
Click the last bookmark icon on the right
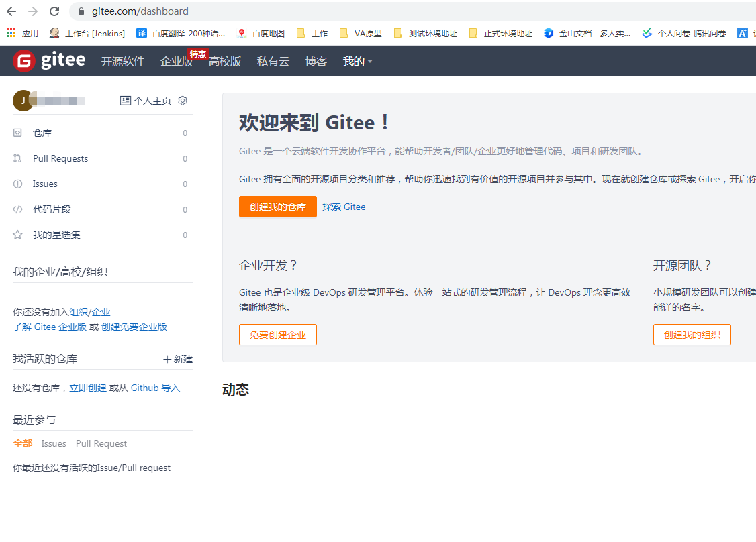(743, 33)
